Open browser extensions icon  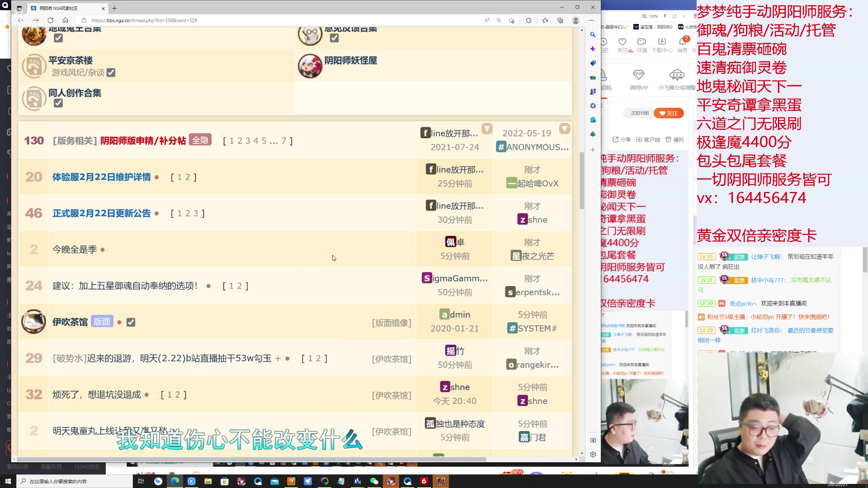pyautogui.click(x=528, y=20)
